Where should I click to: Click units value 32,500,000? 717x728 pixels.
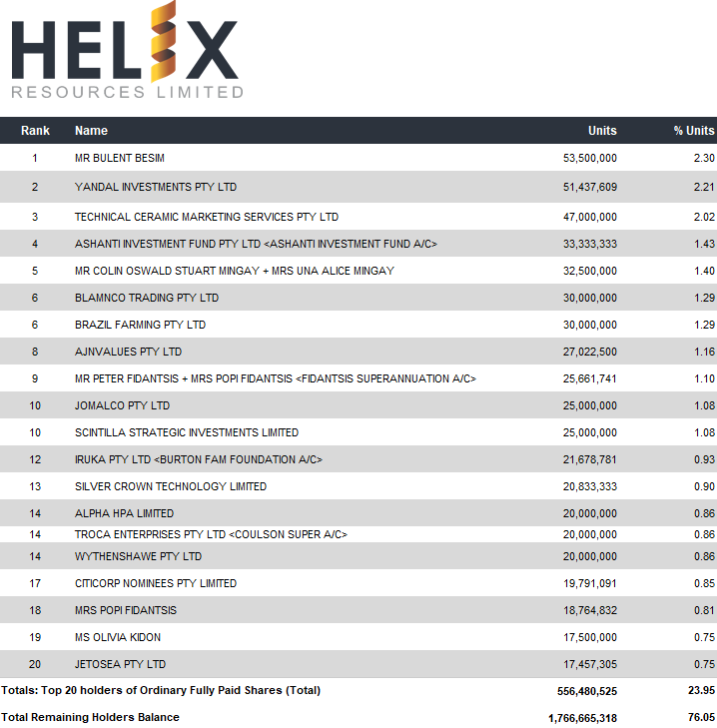pos(590,271)
